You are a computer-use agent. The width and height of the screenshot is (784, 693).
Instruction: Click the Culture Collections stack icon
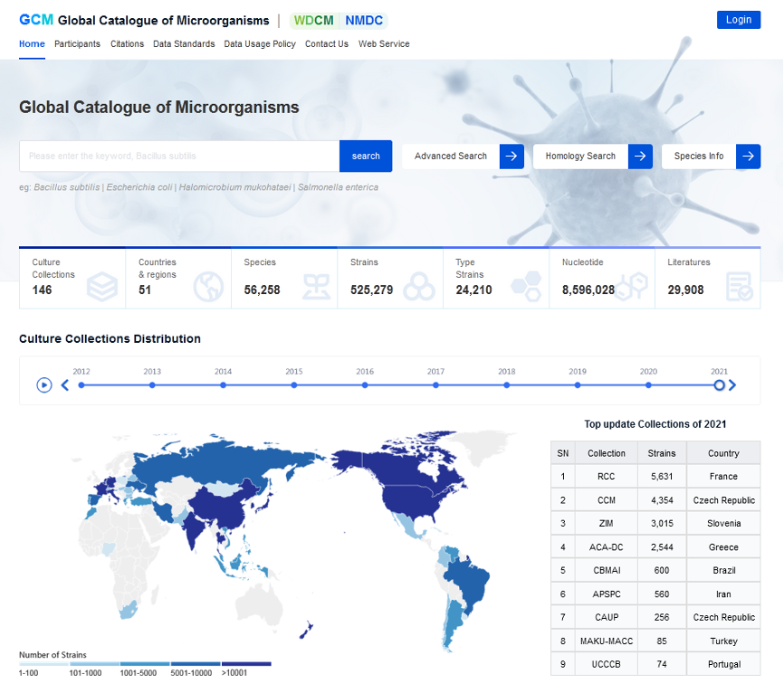click(x=102, y=288)
